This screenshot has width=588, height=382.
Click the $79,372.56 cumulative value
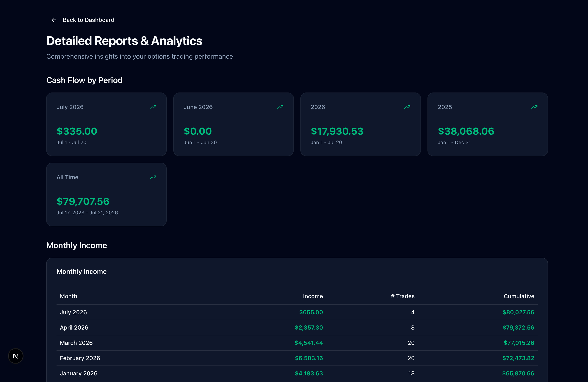tap(518, 328)
